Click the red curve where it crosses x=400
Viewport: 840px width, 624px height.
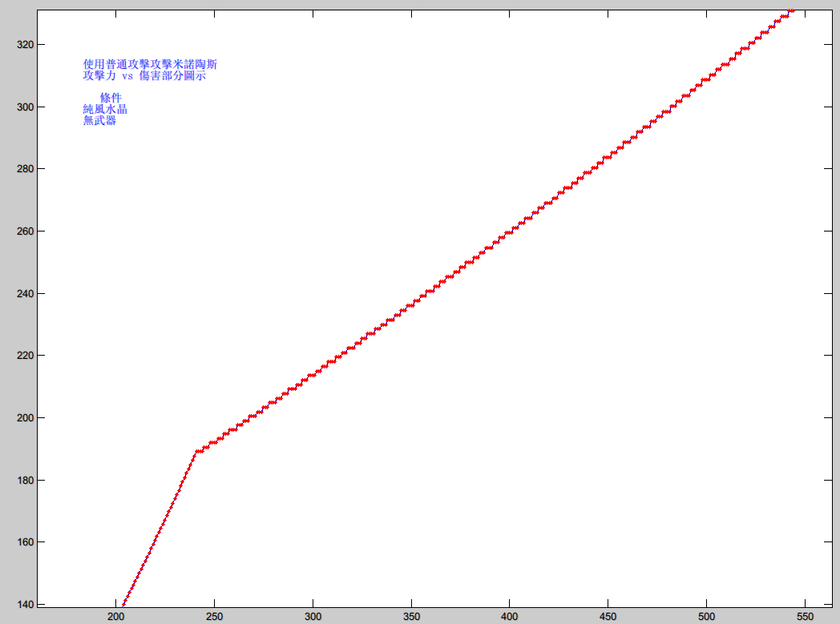(x=509, y=231)
